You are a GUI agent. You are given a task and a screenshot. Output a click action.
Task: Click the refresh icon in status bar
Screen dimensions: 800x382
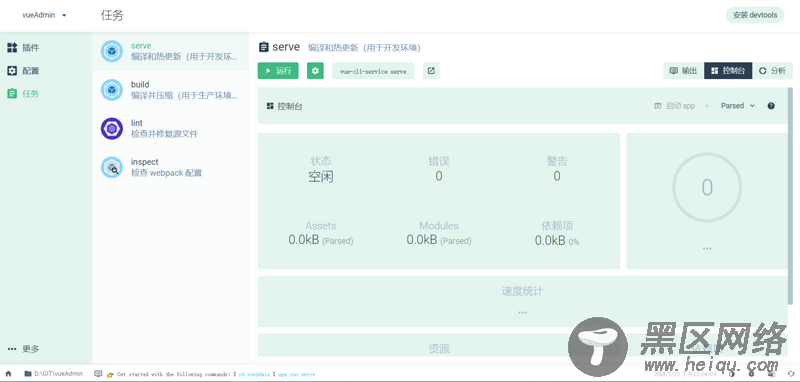point(791,374)
